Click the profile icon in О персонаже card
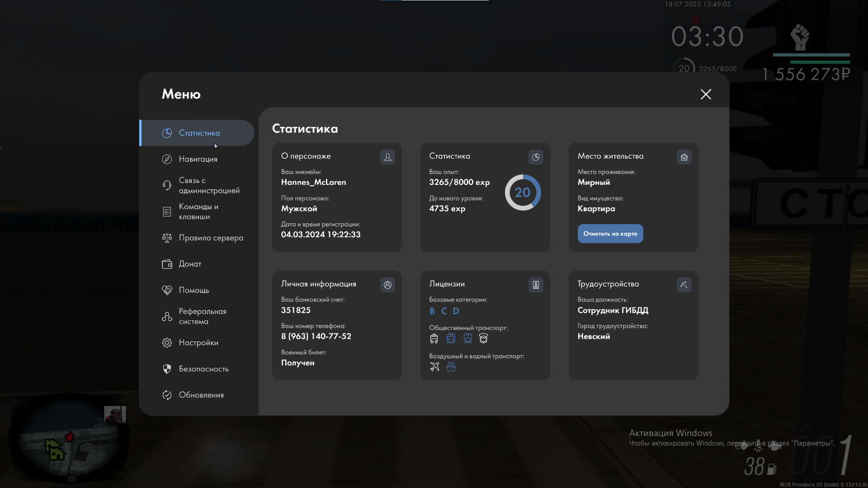Image resolution: width=868 pixels, height=488 pixels. (387, 157)
